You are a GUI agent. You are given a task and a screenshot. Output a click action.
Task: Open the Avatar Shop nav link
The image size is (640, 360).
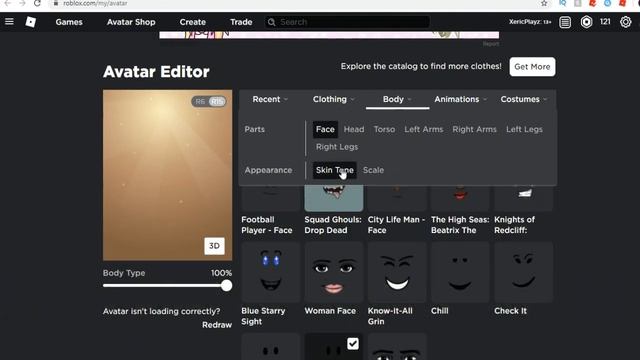[131, 22]
